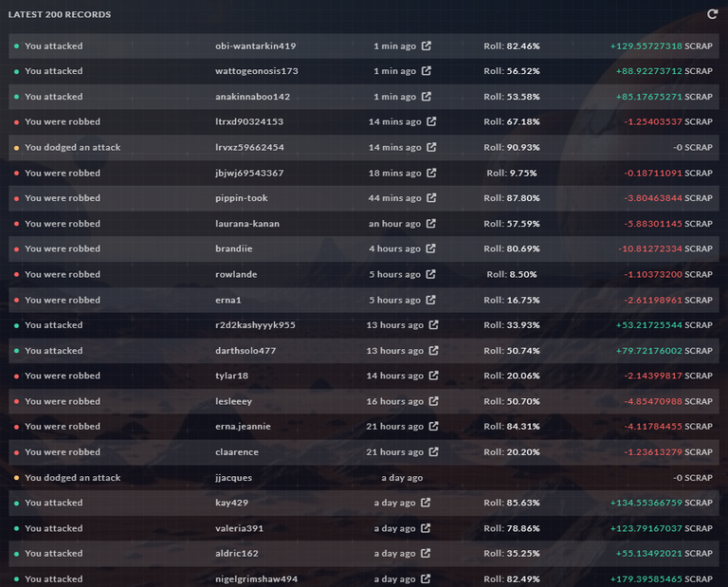This screenshot has height=587, width=728.
Task: Select '+53.21725544 SCRAP' amount
Action: click(664, 325)
